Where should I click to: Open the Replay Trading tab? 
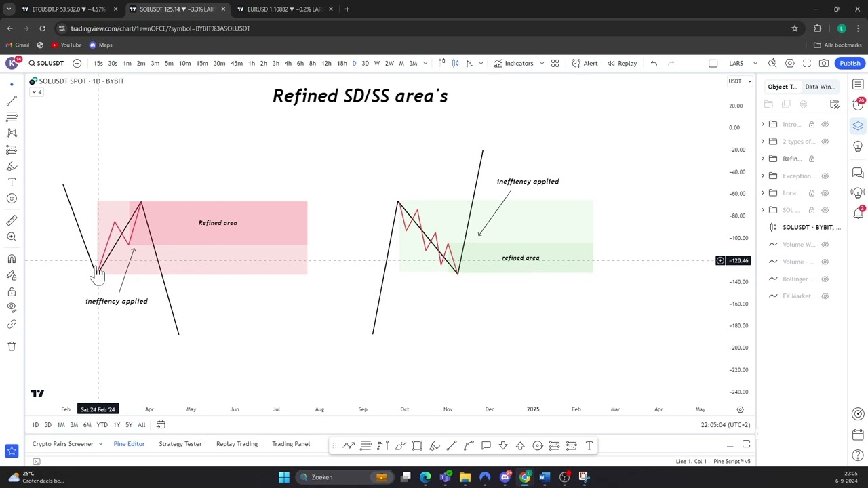237,444
